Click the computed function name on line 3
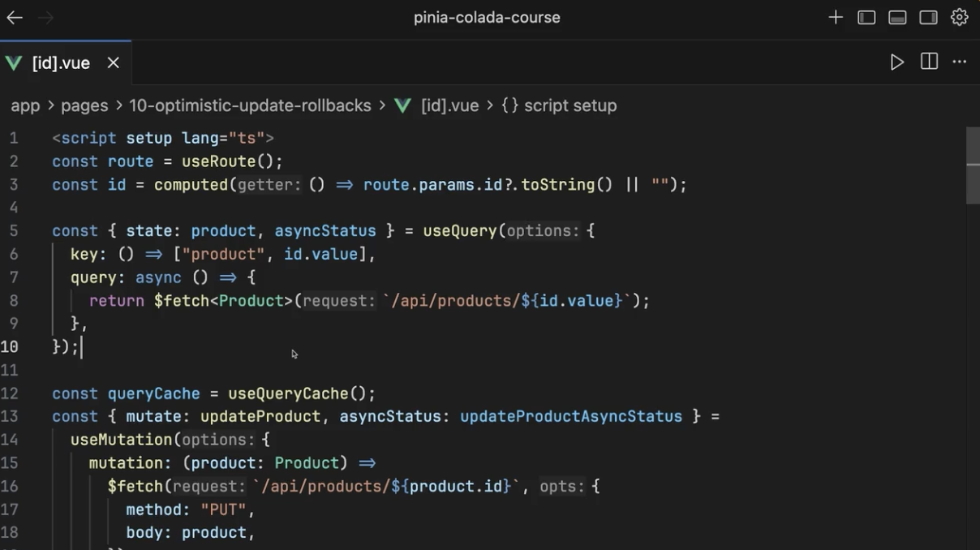980x550 pixels. [x=191, y=185]
